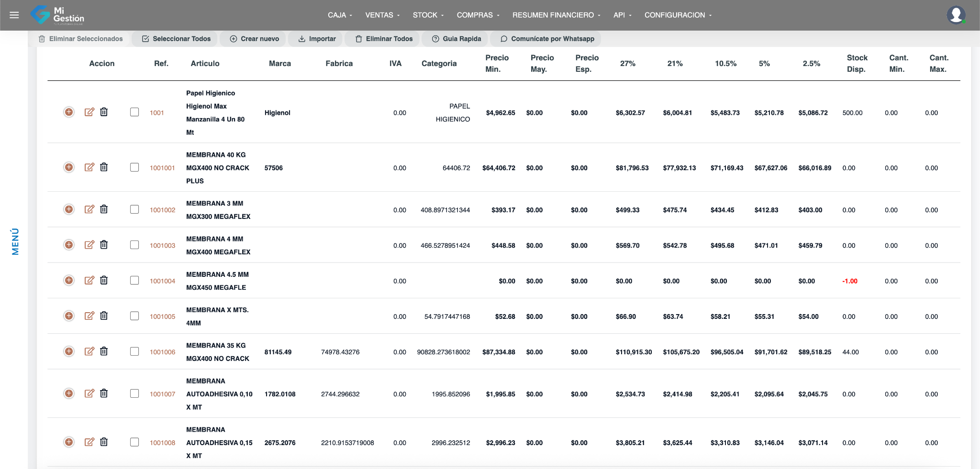Expand row details for article 1001002

click(x=69, y=209)
